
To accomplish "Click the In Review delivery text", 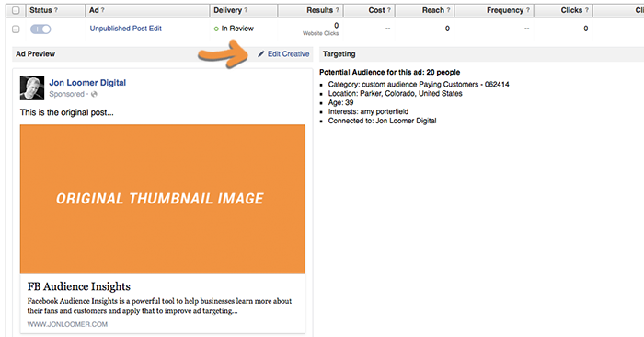I will tap(237, 29).
